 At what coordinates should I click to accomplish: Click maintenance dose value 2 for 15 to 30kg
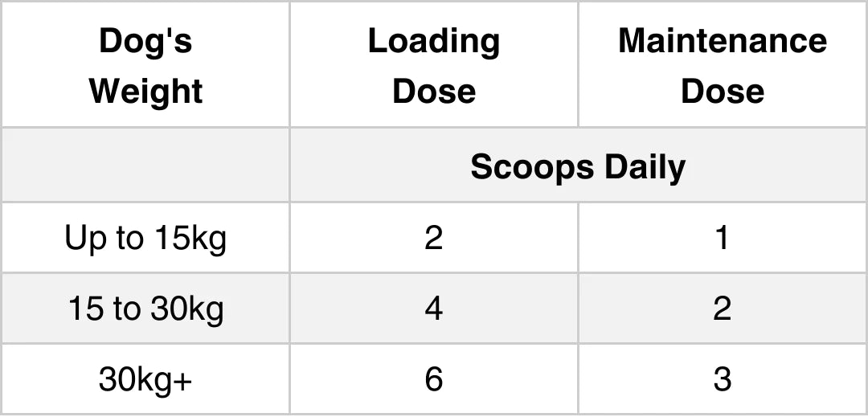click(722, 309)
